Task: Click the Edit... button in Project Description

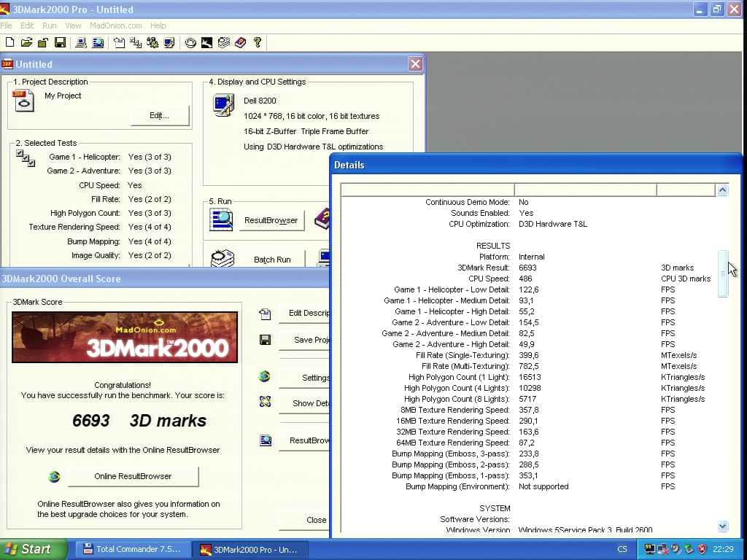Action: click(160, 115)
